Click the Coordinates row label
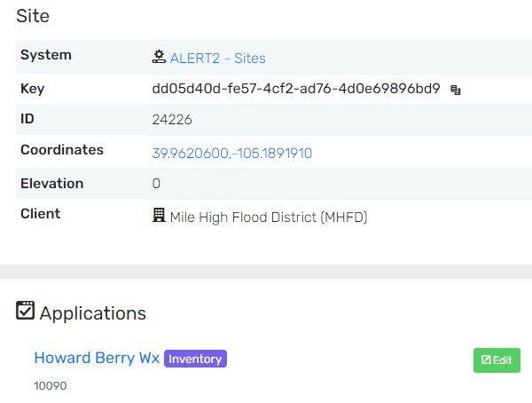Viewport: 532px width, 403px height. click(62, 150)
